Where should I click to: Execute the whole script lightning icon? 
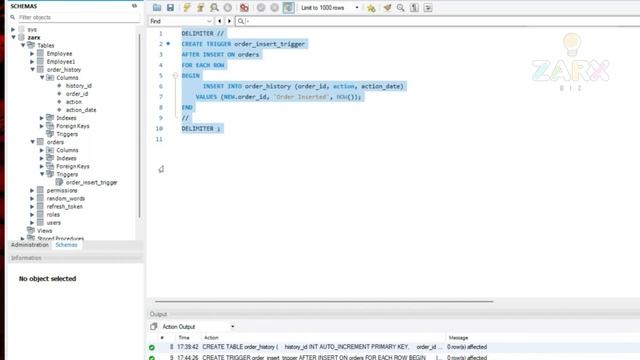tap(187, 7)
